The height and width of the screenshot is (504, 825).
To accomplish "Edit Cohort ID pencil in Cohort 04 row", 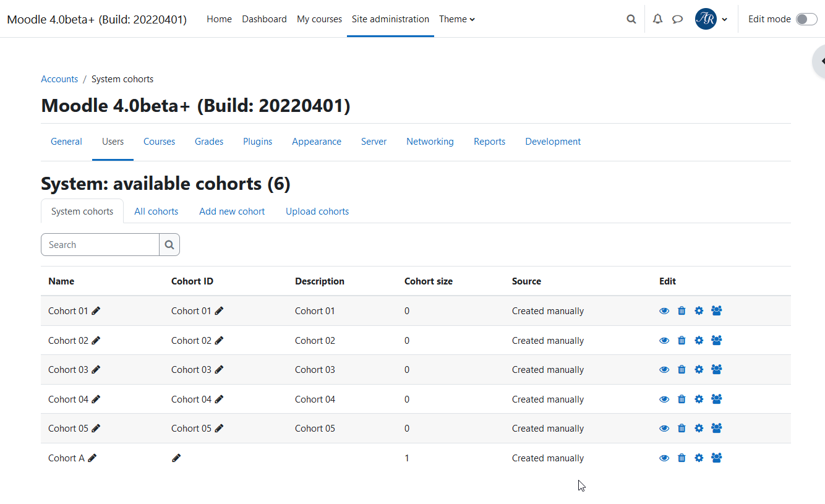I will tap(219, 399).
